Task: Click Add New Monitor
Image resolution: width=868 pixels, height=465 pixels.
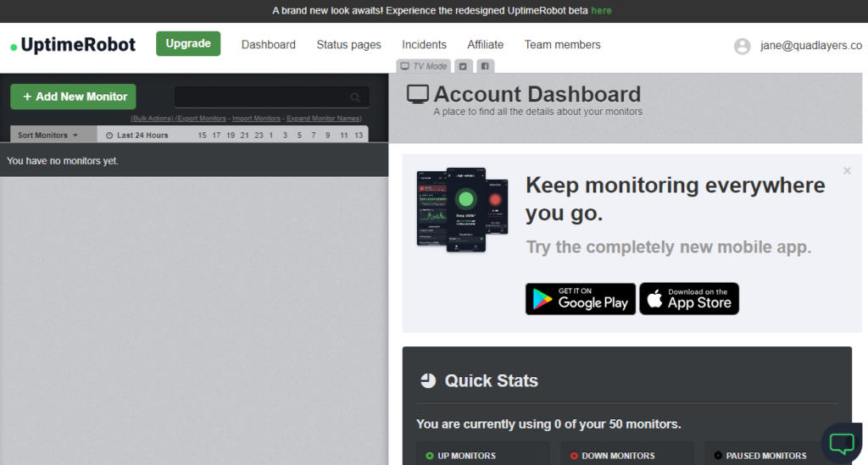Action: coord(73,97)
